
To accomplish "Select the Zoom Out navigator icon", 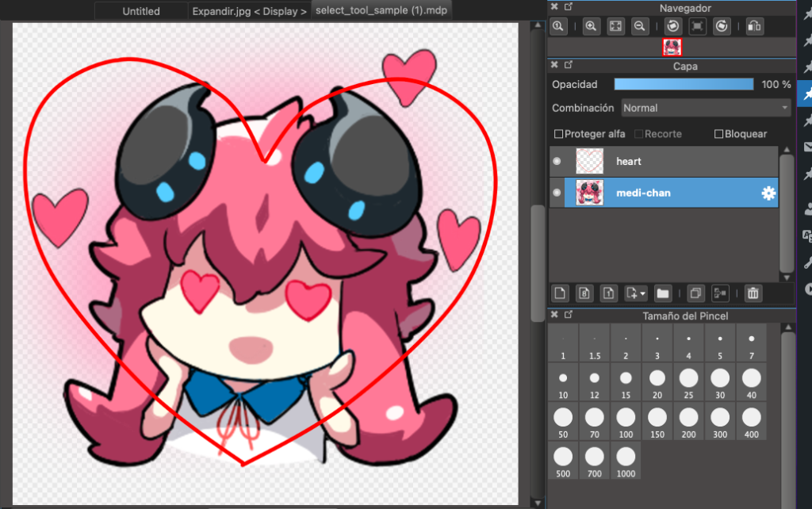I will tap(639, 26).
